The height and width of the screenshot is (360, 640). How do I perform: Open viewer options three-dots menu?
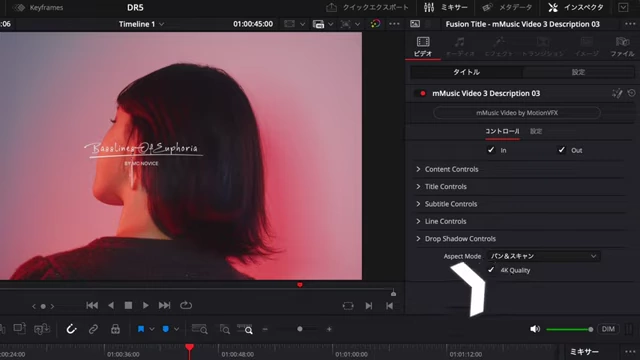click(x=394, y=24)
